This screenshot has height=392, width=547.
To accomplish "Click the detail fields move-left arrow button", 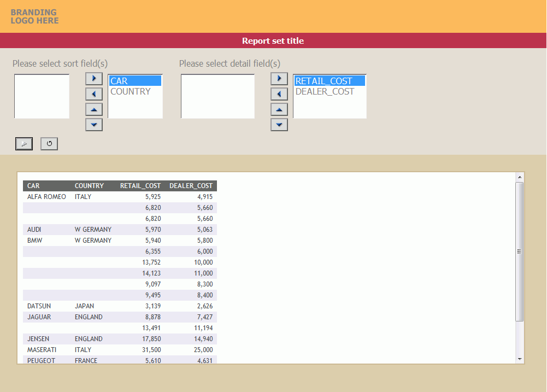I will point(279,94).
